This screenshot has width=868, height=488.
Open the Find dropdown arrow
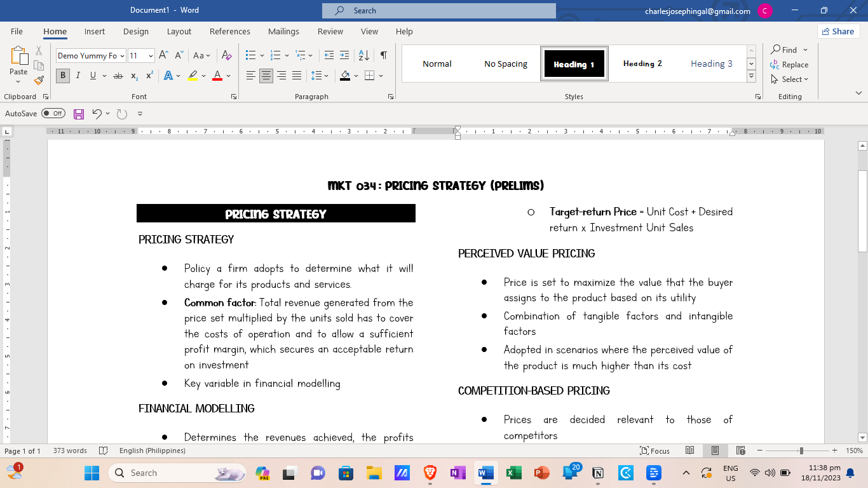click(806, 50)
